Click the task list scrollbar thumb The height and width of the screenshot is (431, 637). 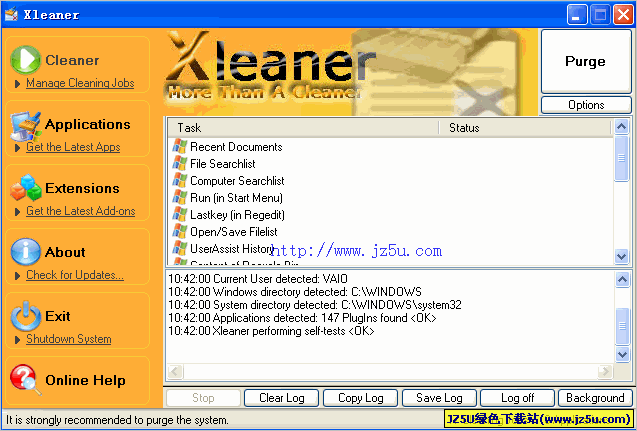(x=622, y=158)
